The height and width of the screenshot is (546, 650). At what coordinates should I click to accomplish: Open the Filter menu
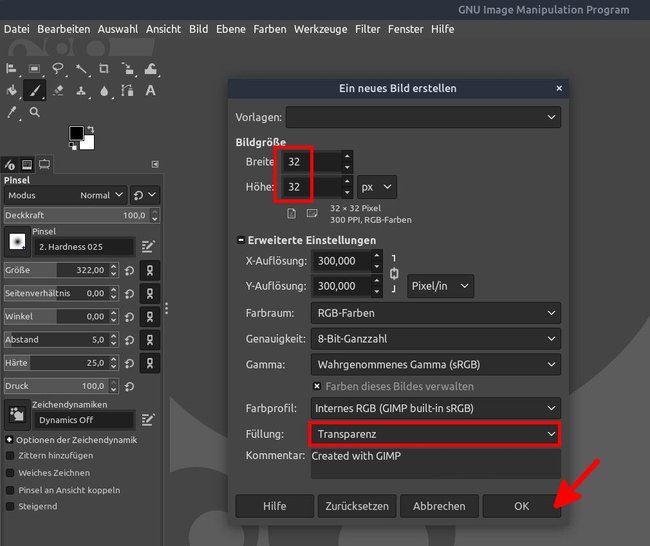[367, 29]
